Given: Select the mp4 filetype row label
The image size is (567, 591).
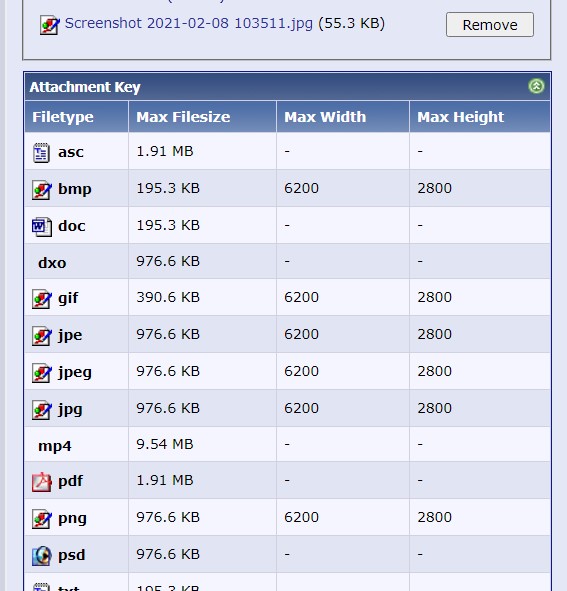Looking at the screenshot, I should tap(55, 446).
